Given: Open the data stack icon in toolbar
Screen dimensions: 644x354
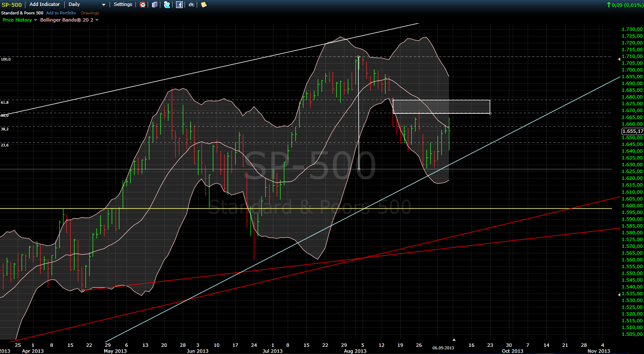Looking at the screenshot, I should 154,5.
